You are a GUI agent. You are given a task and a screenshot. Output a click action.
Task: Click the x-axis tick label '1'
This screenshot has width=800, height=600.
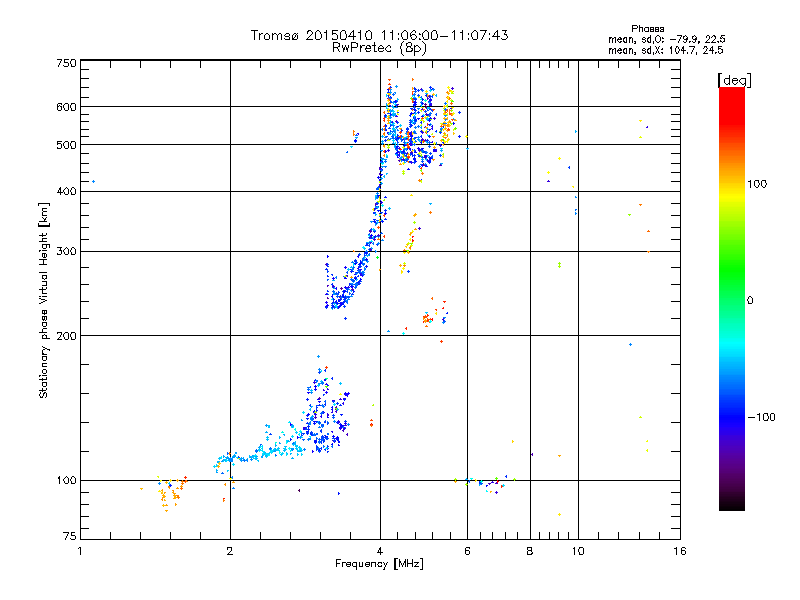[80, 551]
